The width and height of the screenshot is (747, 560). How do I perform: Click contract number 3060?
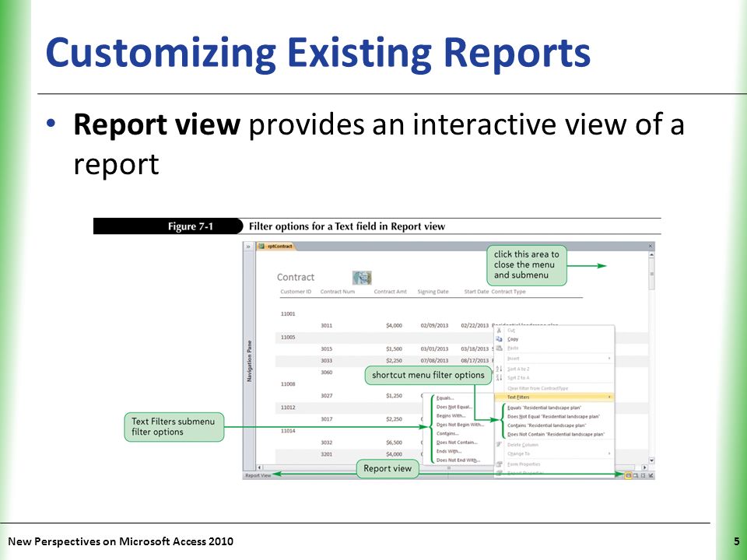click(326, 373)
